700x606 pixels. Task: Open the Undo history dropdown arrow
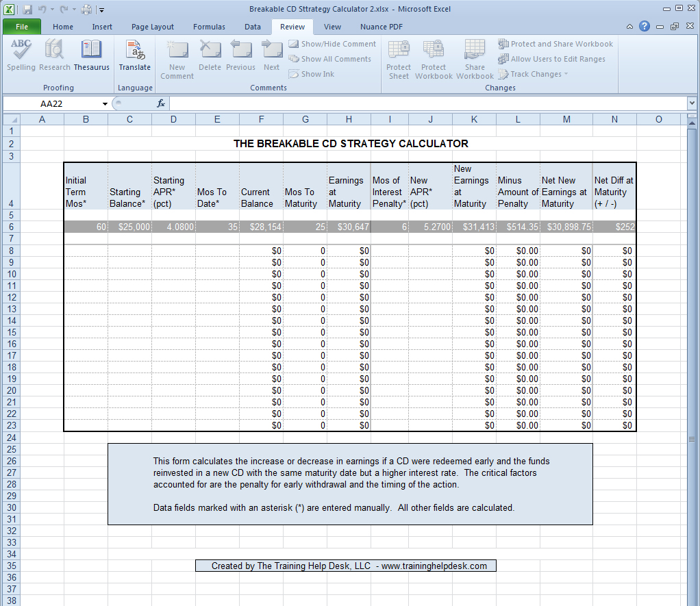pyautogui.click(x=52, y=10)
